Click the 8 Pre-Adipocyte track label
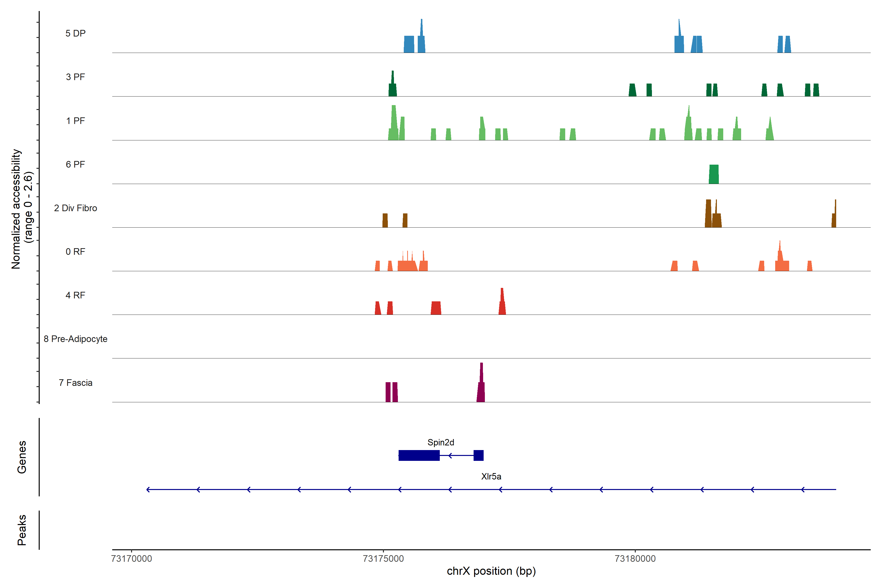882x588 pixels. click(75, 339)
